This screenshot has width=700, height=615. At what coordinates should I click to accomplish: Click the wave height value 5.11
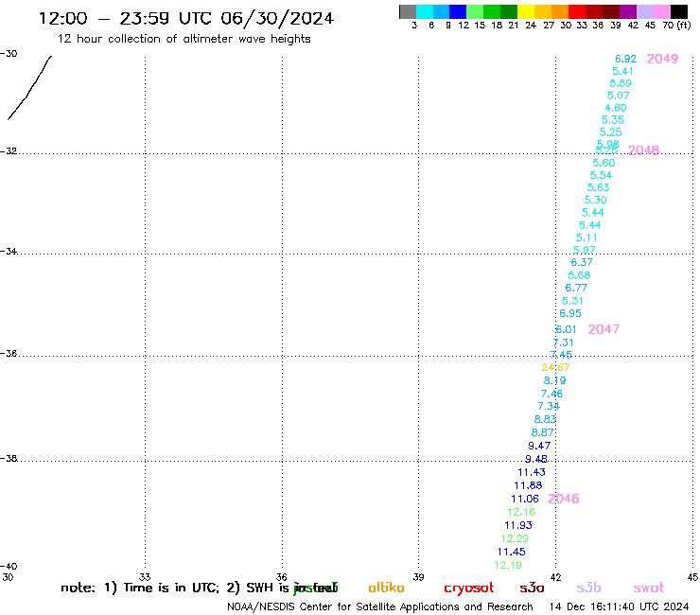[x=586, y=237]
